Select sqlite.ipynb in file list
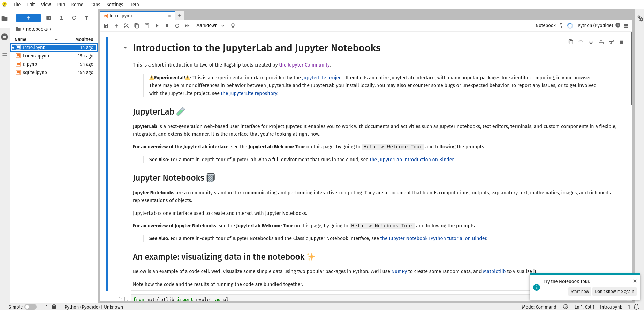644x310 pixels. [x=54, y=72]
